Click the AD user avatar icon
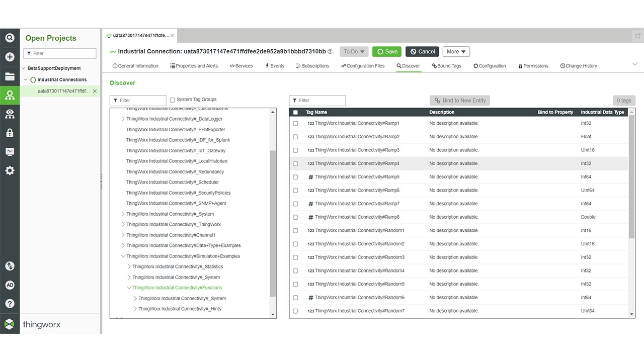The width and height of the screenshot is (644, 362). [x=10, y=285]
